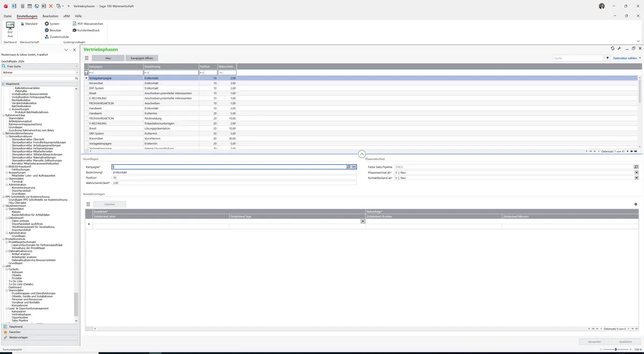
Task: Click the Speichern button
Action: 625,342
